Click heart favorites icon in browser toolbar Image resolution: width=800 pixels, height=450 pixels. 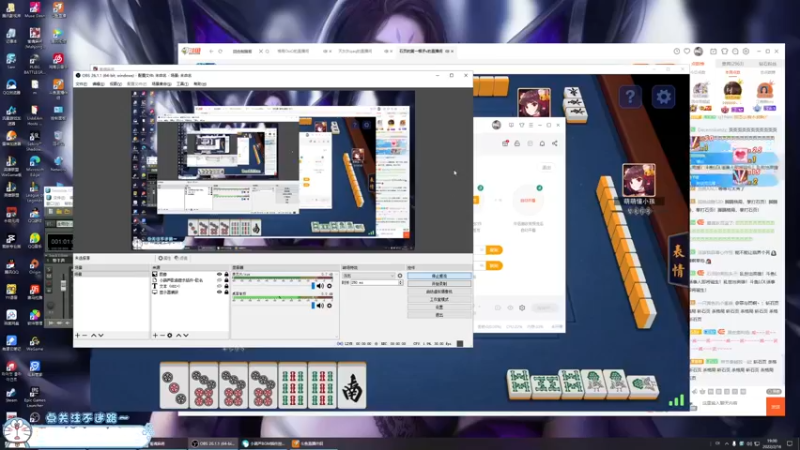pyautogui.click(x=687, y=51)
